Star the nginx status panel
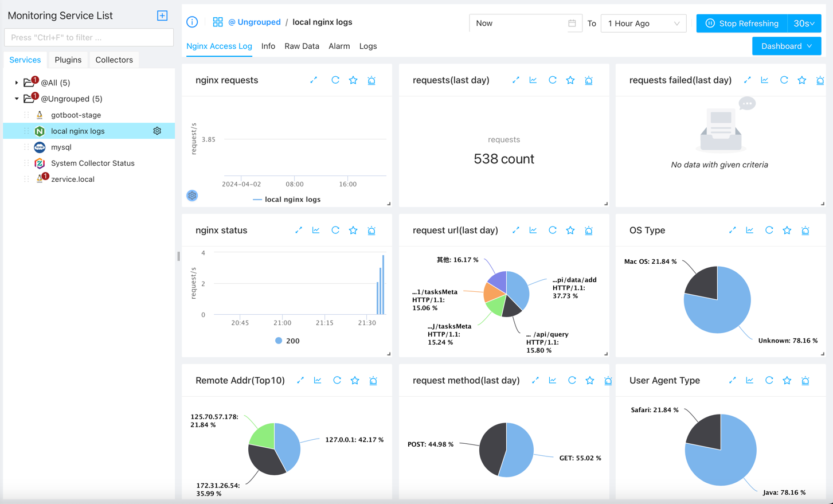The image size is (833, 504). [353, 230]
